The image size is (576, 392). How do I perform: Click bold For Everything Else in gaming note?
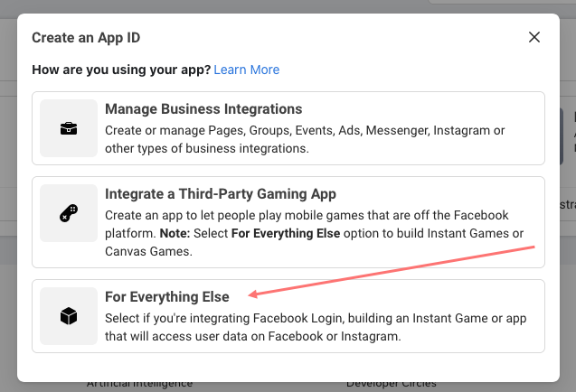tap(286, 233)
